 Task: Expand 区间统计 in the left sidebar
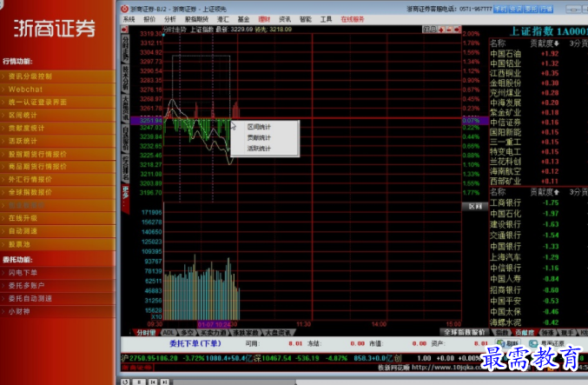pos(57,116)
